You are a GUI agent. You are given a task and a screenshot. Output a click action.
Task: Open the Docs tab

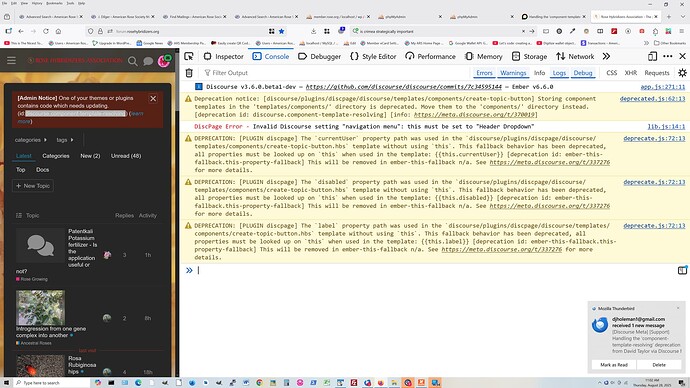tap(43, 170)
